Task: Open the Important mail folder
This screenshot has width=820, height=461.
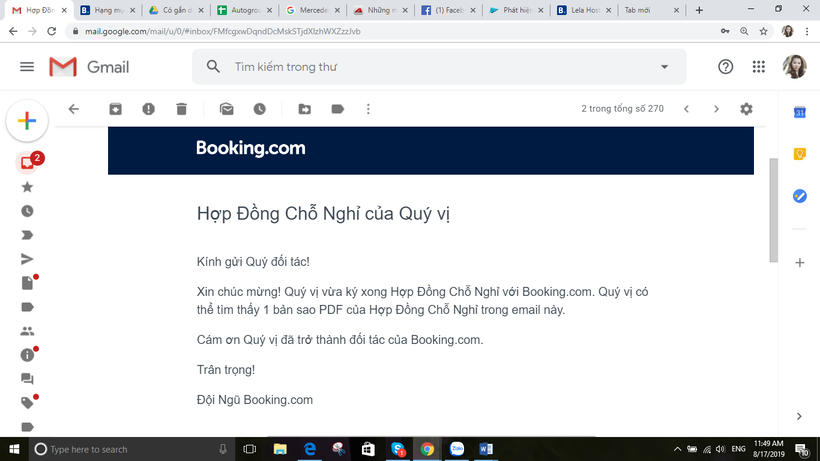Action: point(27,235)
